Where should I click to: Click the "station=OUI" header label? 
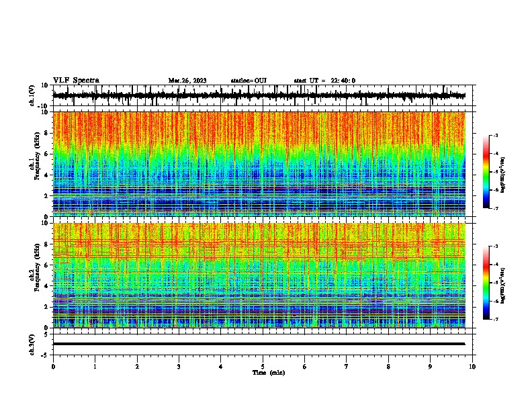(x=249, y=81)
